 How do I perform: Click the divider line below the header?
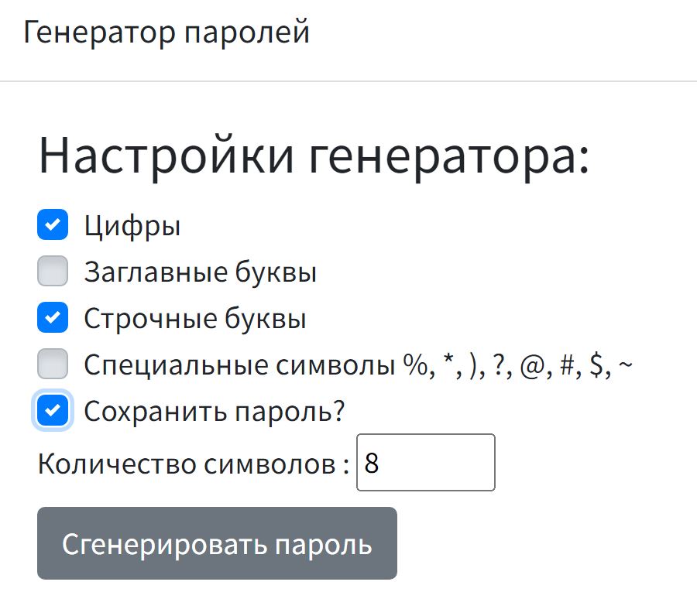(348, 81)
